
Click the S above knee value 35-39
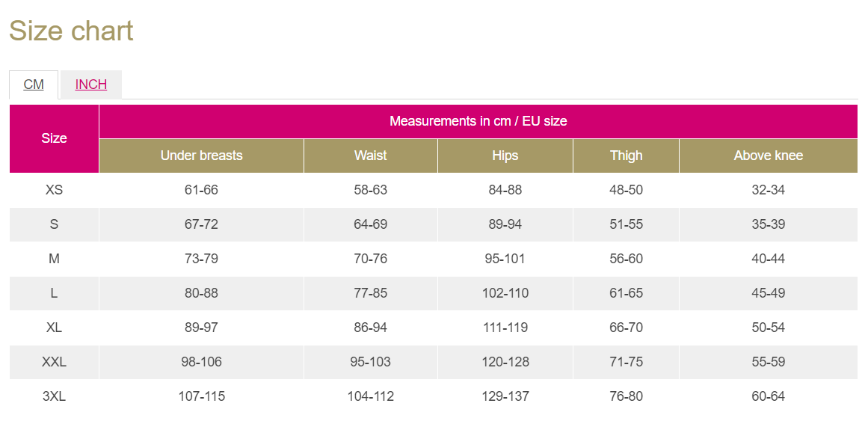(x=769, y=224)
